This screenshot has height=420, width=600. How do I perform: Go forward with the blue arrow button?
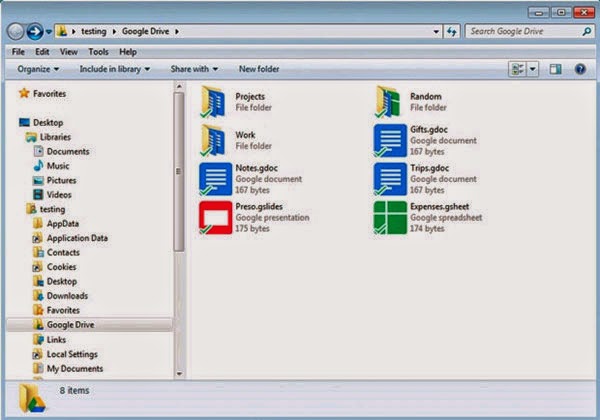click(35, 31)
